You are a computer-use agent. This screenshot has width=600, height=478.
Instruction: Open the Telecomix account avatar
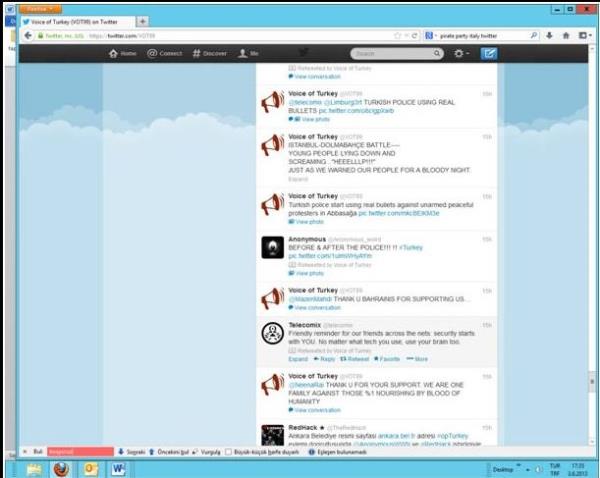(x=272, y=333)
